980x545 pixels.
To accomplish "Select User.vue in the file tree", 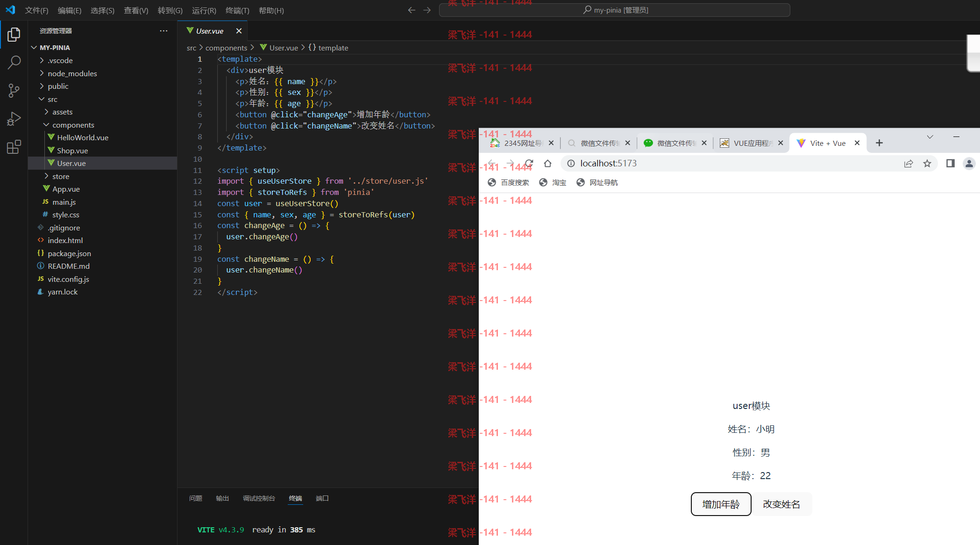I will coord(102,163).
